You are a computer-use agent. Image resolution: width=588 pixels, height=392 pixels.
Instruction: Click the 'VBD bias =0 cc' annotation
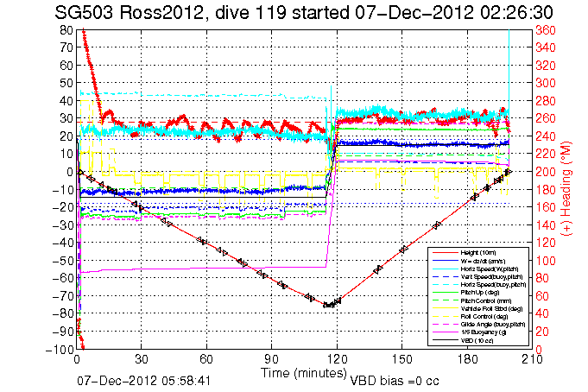[x=395, y=381]
